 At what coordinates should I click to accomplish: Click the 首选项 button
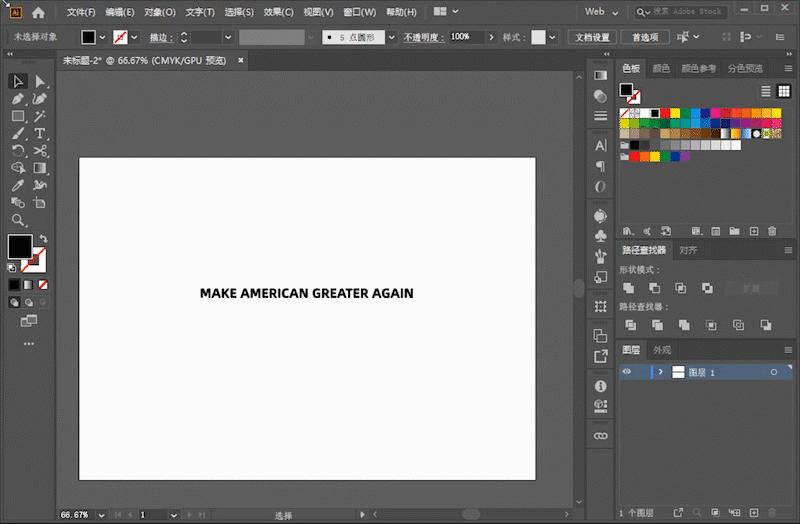pos(645,37)
